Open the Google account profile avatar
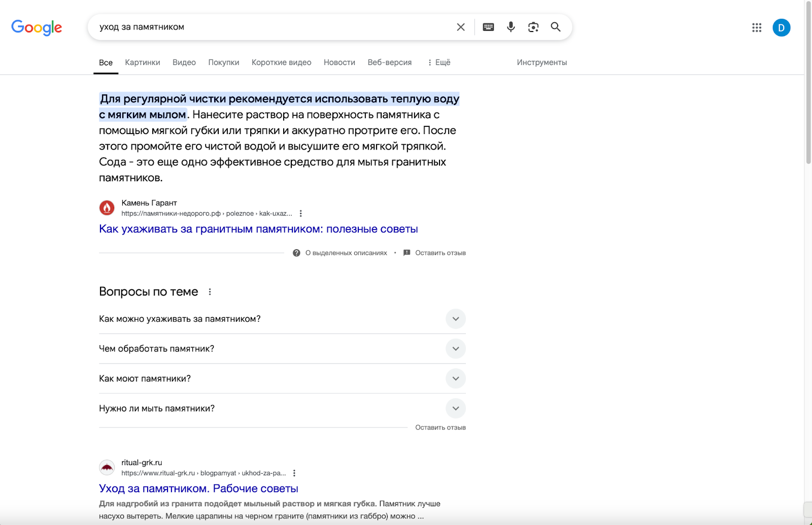This screenshot has height=525, width=812. [781, 27]
